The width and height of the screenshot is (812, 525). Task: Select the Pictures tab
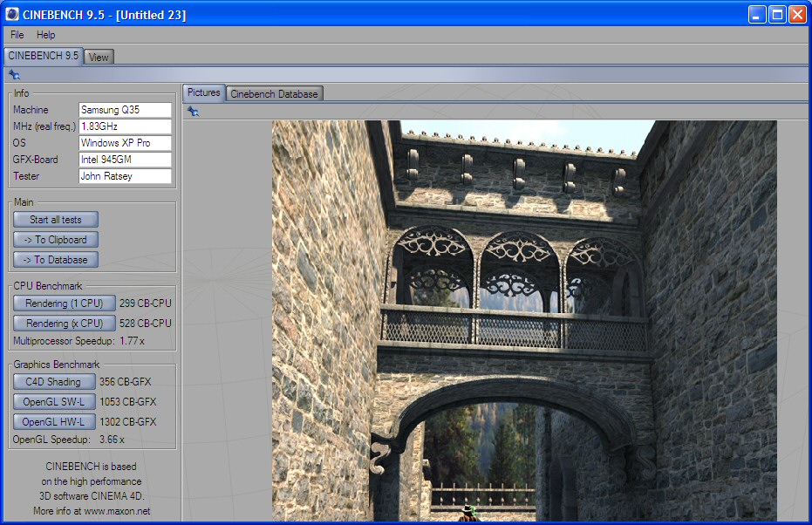tap(203, 92)
